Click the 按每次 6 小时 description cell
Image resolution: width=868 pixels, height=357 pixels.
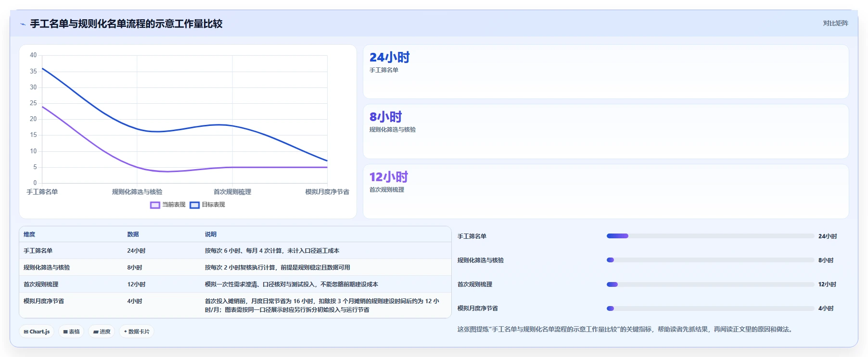pos(272,251)
